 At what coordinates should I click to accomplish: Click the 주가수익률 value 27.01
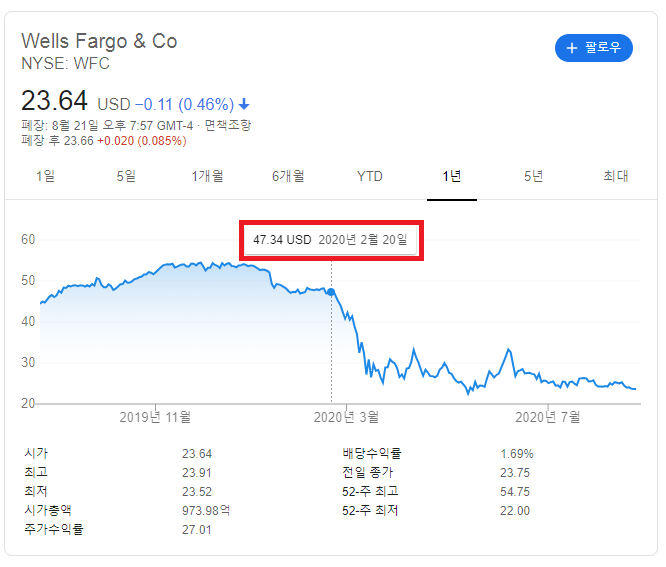point(197,530)
